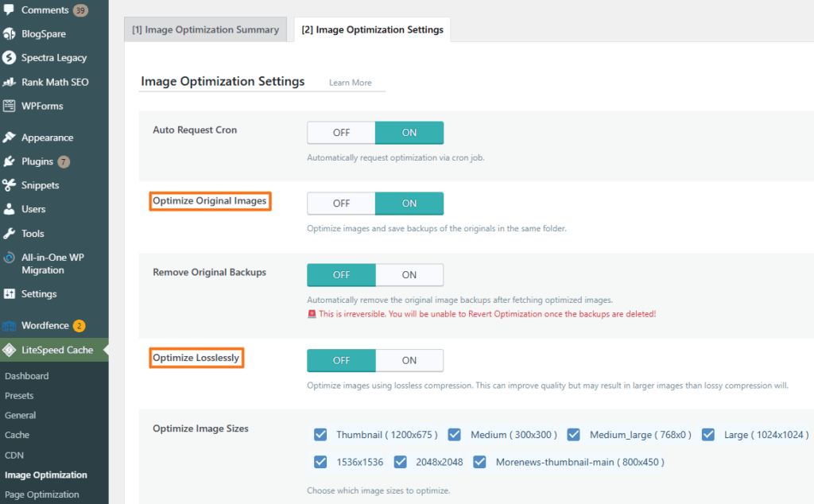Screen dimensions: 814x504
Task: Open LiteSpeed Cache Dashboard submenu
Action: coord(27,376)
